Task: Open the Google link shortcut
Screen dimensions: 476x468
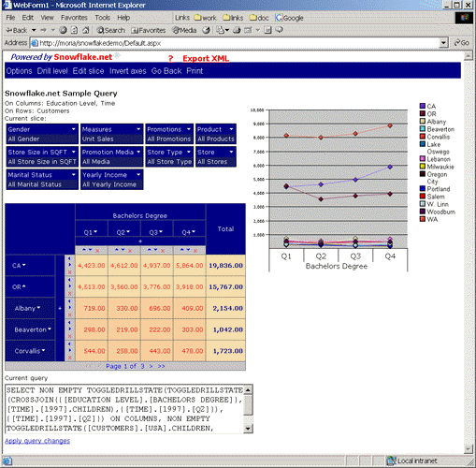Action: pos(289,18)
